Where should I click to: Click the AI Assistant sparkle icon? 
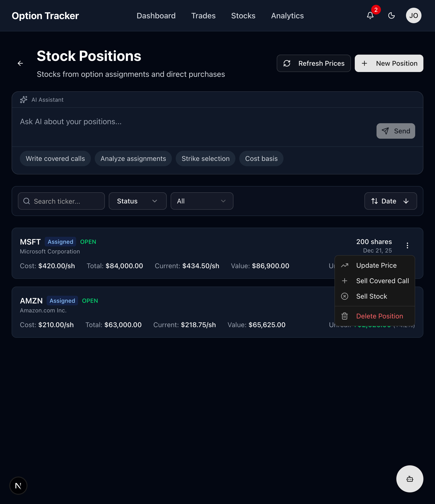pos(23,100)
